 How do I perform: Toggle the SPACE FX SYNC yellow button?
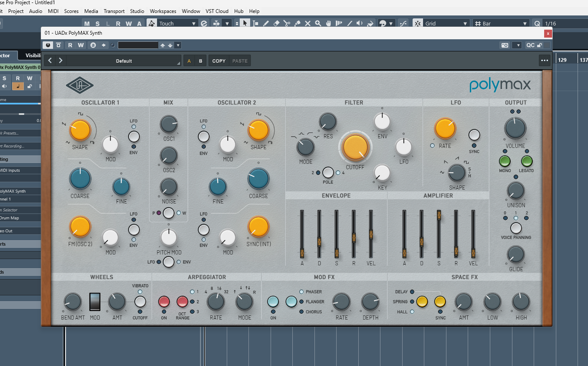click(x=440, y=301)
